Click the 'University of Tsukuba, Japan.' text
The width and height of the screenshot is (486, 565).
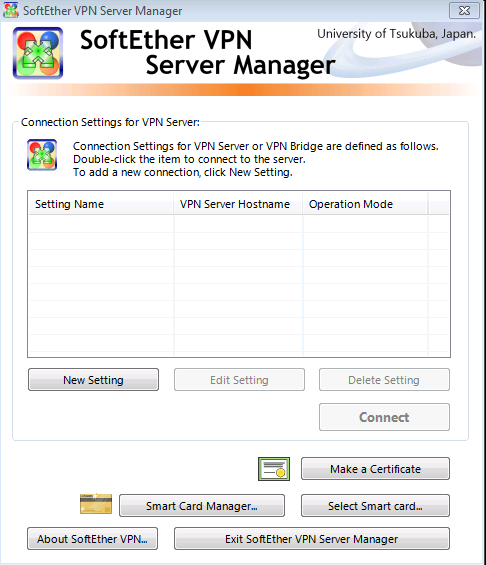pyautogui.click(x=396, y=34)
